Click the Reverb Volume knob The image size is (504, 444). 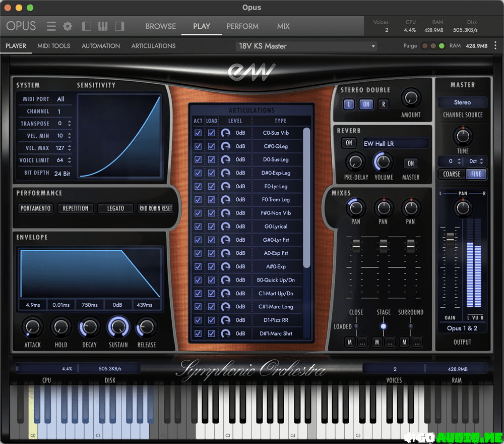pos(383,162)
